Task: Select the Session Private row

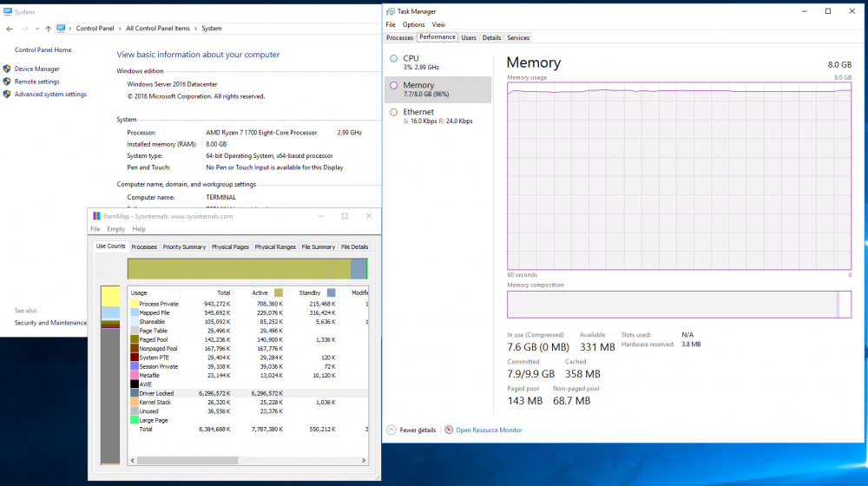Action: point(248,366)
